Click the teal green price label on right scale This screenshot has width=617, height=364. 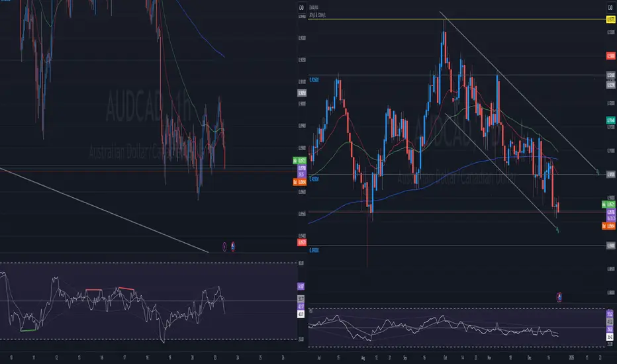[610, 120]
